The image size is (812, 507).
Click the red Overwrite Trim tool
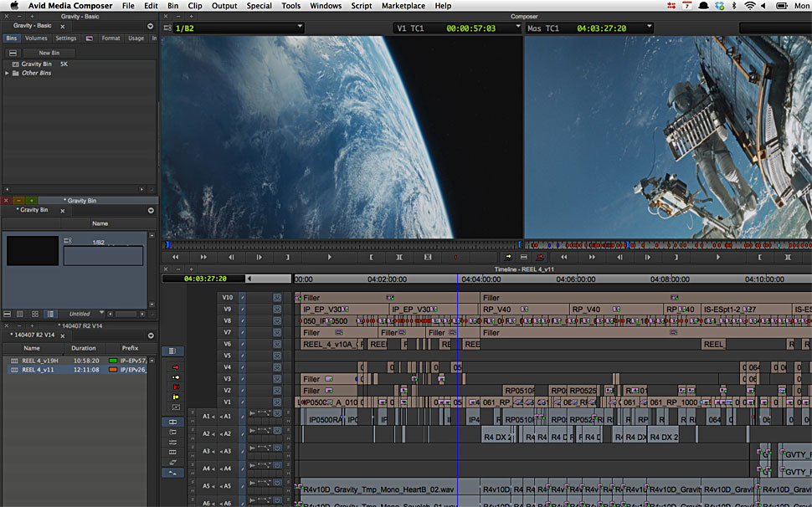(176, 387)
